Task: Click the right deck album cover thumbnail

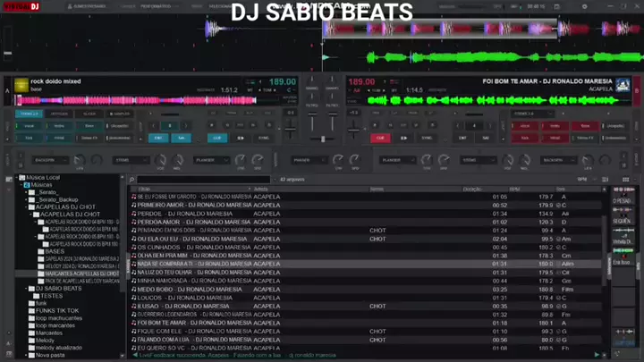Action: click(623, 86)
